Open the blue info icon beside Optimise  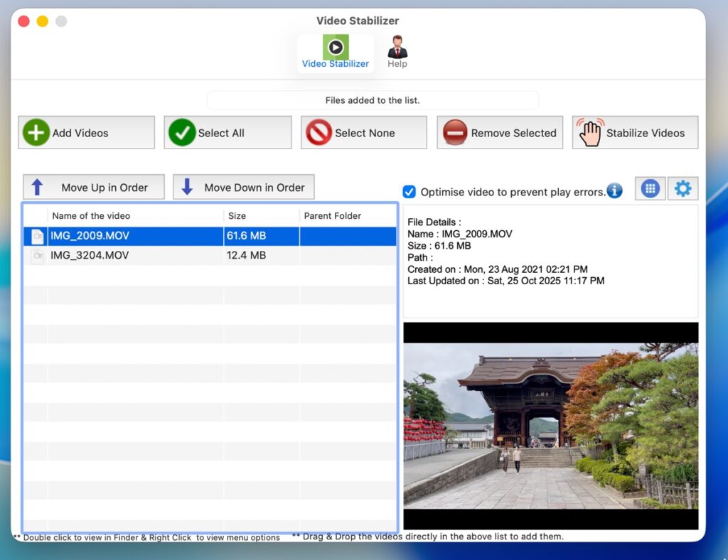point(614,191)
